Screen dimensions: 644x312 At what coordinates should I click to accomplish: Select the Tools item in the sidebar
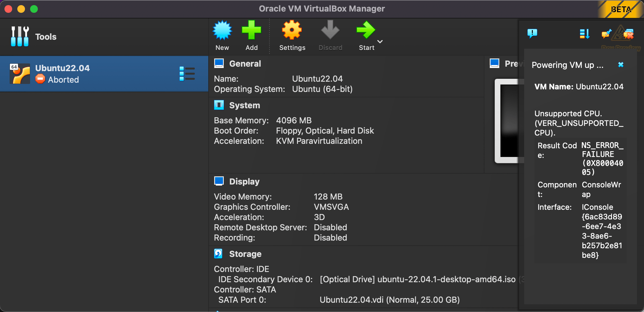[104, 37]
